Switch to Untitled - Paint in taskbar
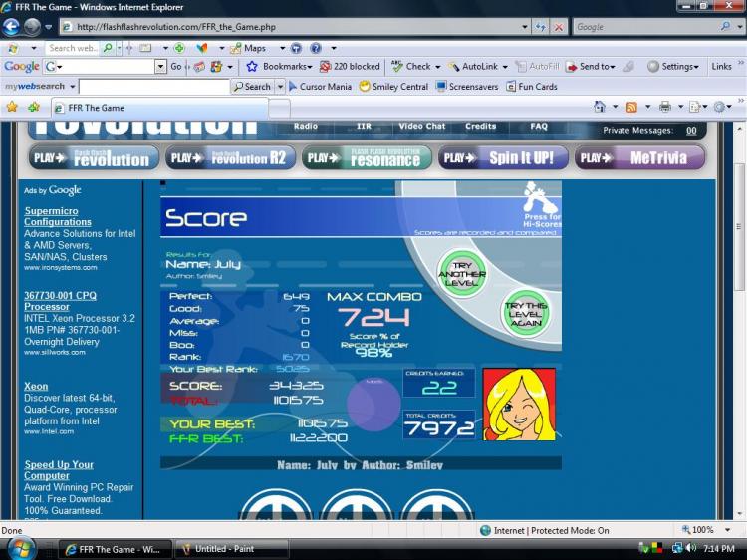The height and width of the screenshot is (560, 747). point(232,549)
